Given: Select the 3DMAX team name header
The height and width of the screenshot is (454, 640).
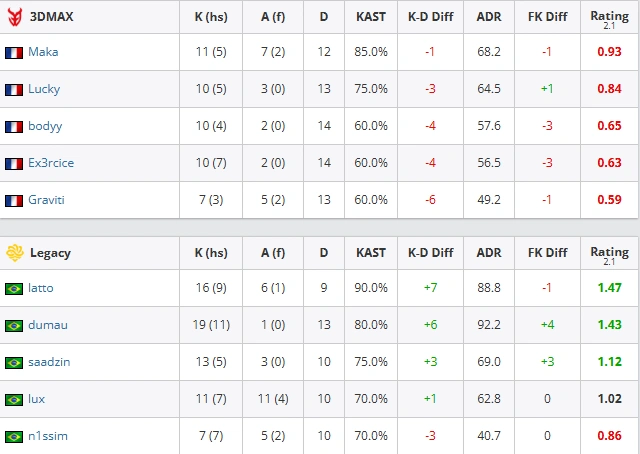Looking at the screenshot, I should pos(51,17).
